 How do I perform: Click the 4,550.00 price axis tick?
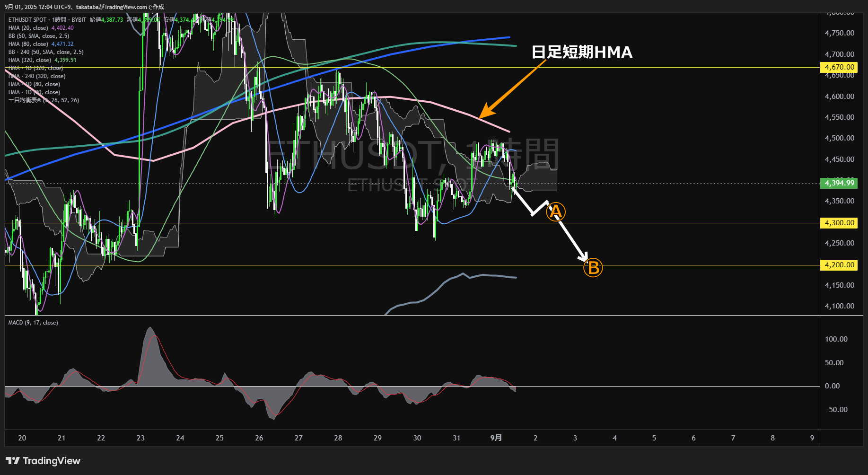coord(840,117)
